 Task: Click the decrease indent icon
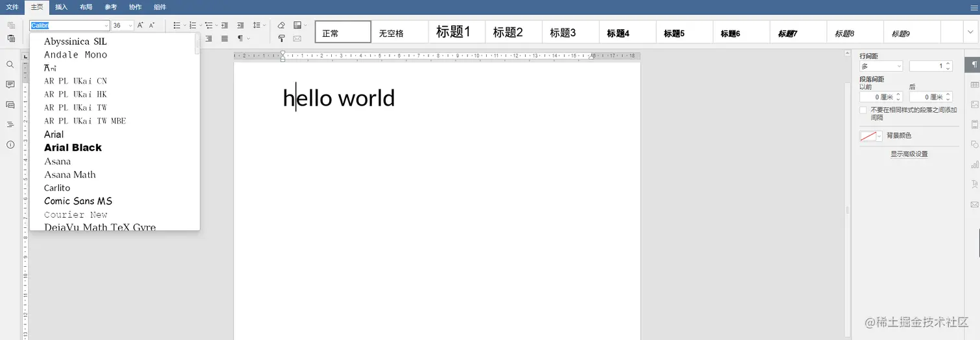click(225, 25)
